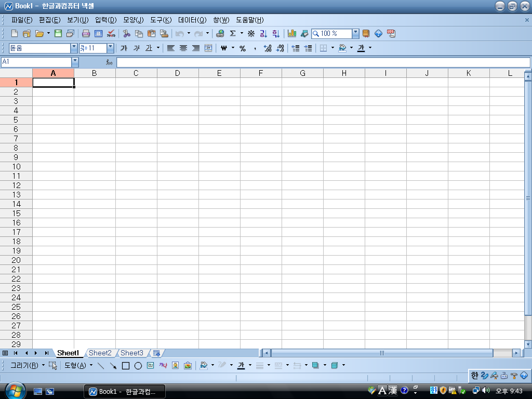The image size is (532, 399).
Task: Align cell text to the left
Action: point(170,48)
